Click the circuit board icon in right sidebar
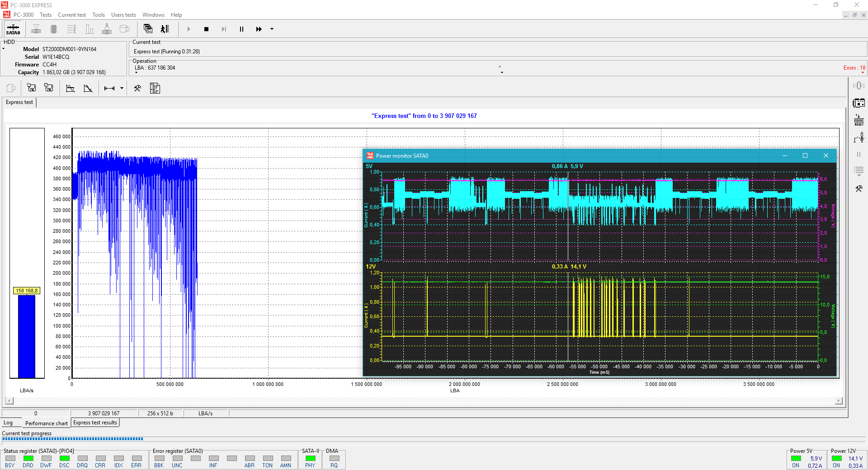The height and width of the screenshot is (470, 868). [x=859, y=103]
